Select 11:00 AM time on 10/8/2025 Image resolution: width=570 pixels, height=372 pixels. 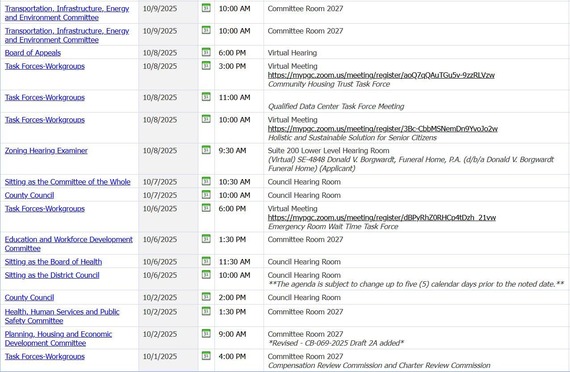(234, 97)
